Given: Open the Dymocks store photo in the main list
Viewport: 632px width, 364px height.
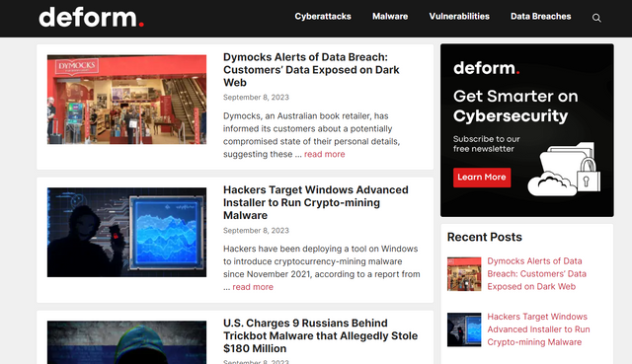Looking at the screenshot, I should click(x=126, y=100).
